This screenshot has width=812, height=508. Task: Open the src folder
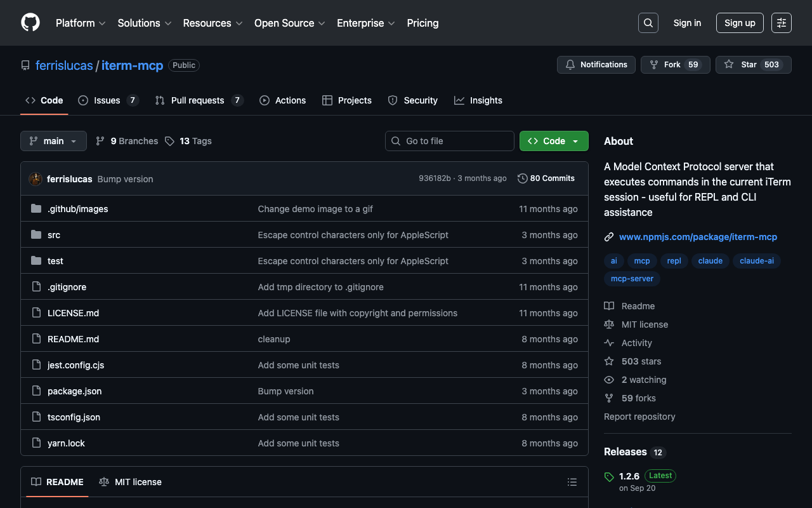click(54, 235)
